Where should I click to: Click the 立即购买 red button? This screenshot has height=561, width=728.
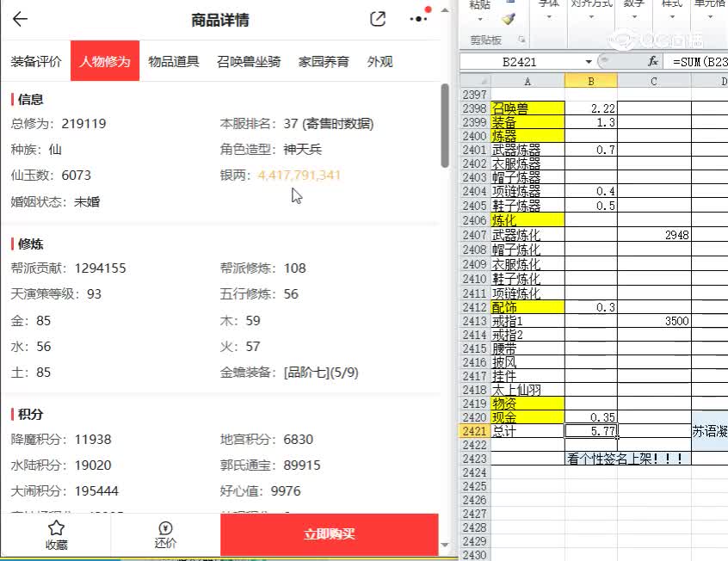click(x=329, y=533)
